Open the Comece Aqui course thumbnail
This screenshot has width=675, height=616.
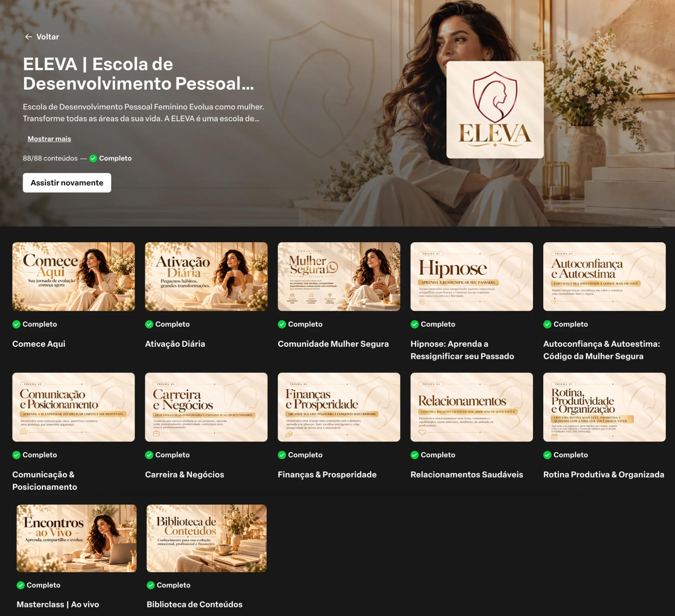[x=73, y=276]
